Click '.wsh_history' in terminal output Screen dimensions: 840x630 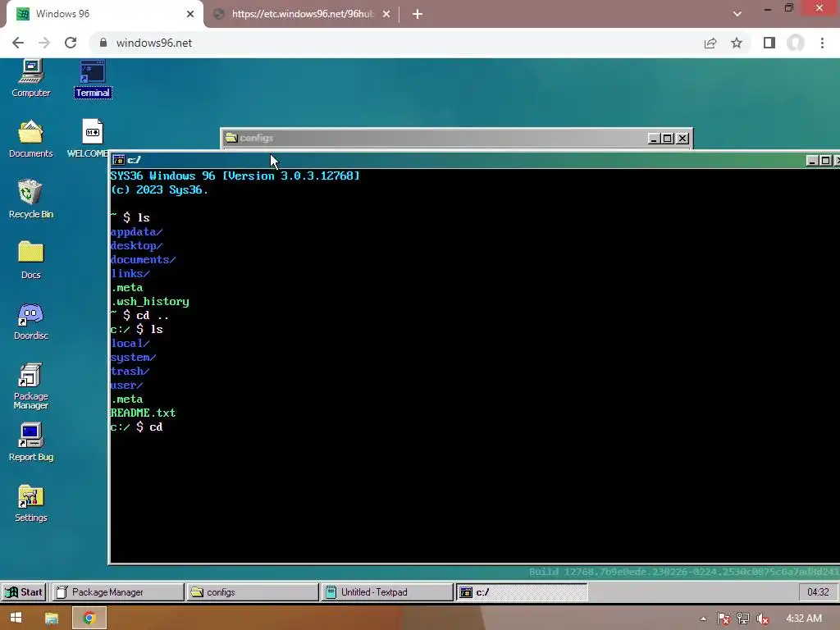tap(149, 302)
